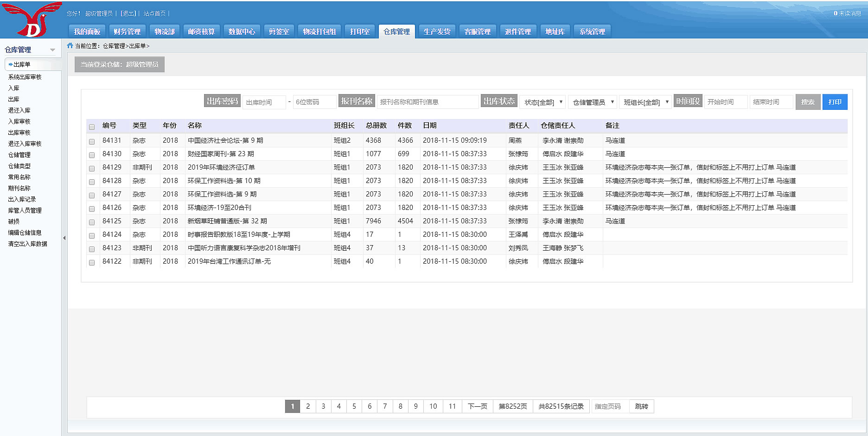Screen dimensions: 868x436
Task: Open the 仓储管理员 dropdown
Action: click(593, 102)
